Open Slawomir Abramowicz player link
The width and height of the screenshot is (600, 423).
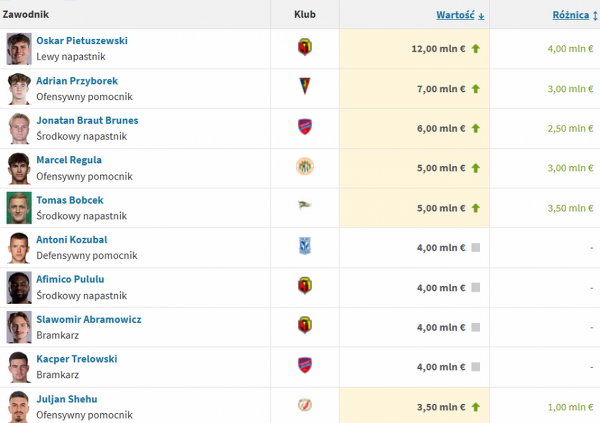click(88, 319)
